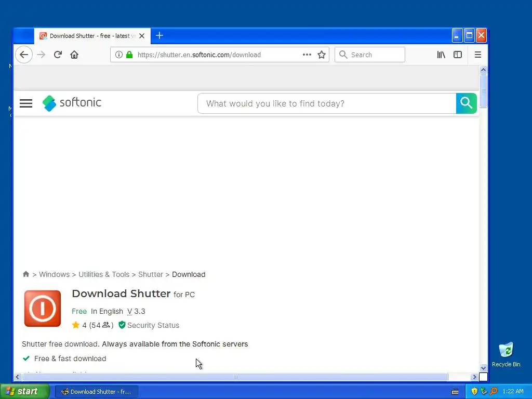Click the security shield tray icon
532x399 pixels.
pos(474,392)
